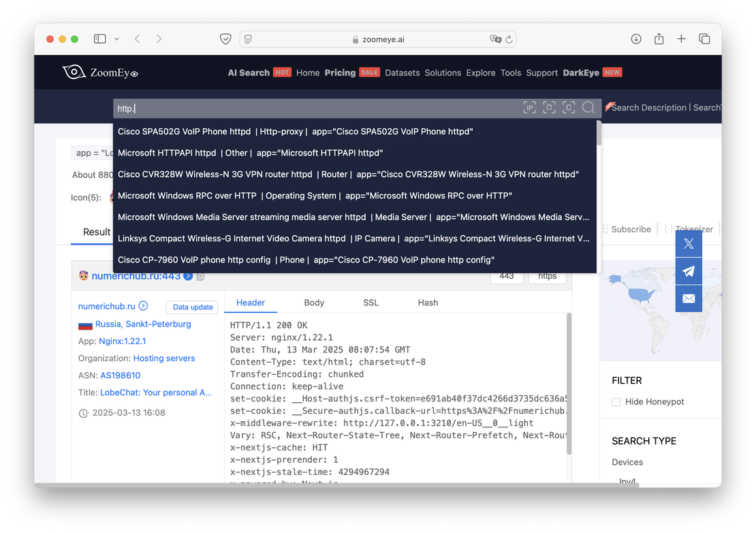This screenshot has height=533, width=756.
Task: Click Safari share icon
Action: tap(659, 39)
